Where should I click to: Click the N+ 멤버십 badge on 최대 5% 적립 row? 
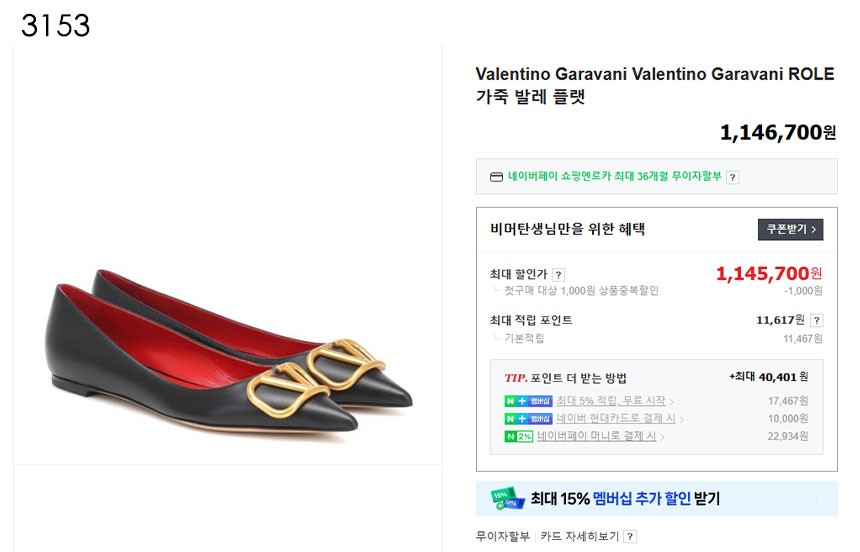(x=528, y=401)
